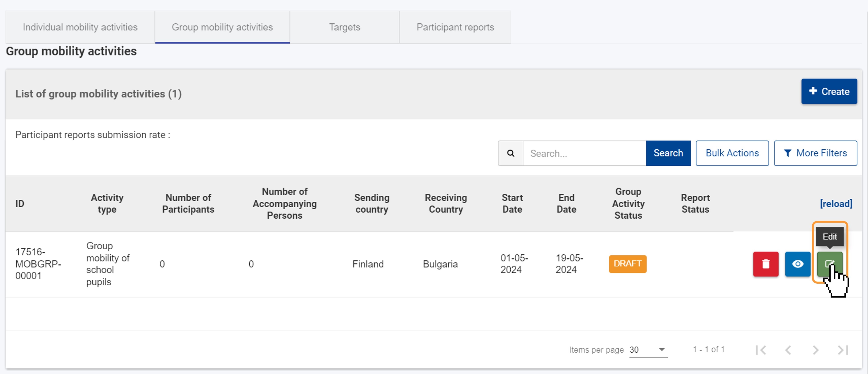This screenshot has height=374, width=868.
Task: Click the magnifying glass search icon
Action: [510, 153]
